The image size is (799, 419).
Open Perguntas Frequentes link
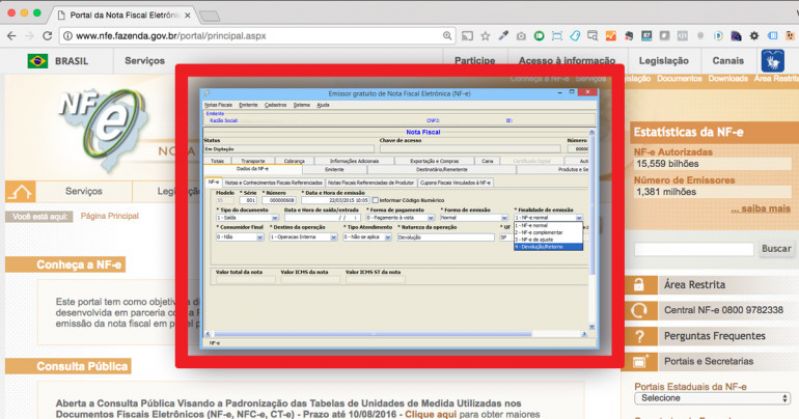[714, 336]
